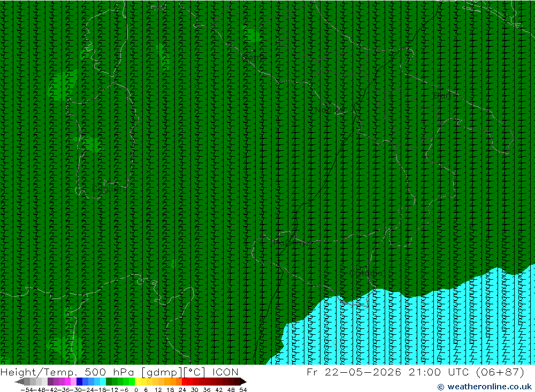Image resolution: width=535 pixels, height=392 pixels.
Task: Select the bright red legend swatch
Action: coord(185,382)
